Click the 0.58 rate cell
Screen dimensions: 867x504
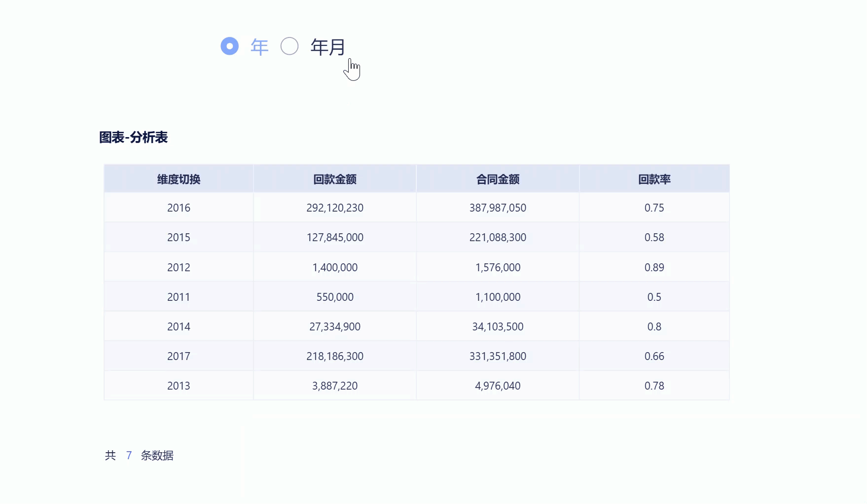tap(654, 237)
